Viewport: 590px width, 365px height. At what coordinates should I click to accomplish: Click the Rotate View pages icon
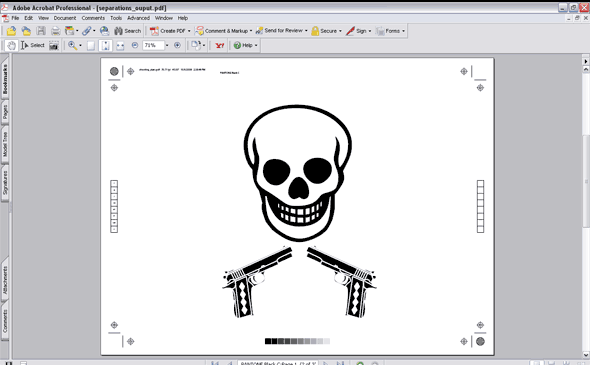196,46
